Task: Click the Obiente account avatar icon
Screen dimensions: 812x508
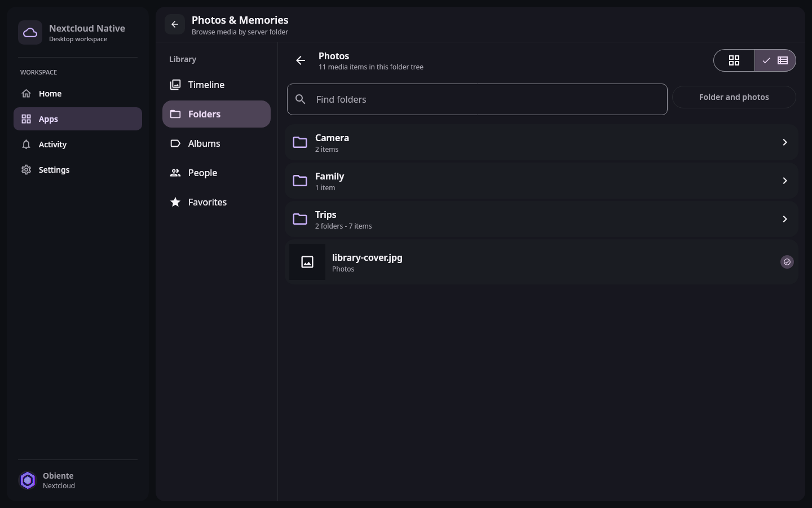Action: [28, 480]
